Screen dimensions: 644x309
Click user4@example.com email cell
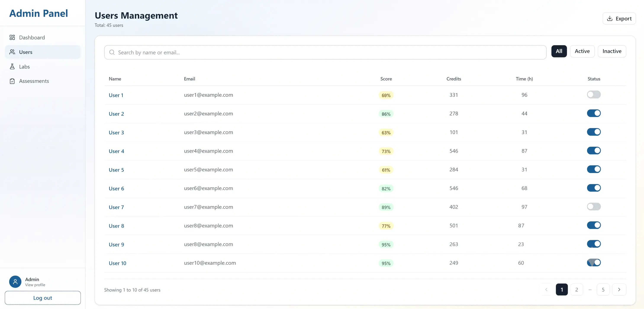pyautogui.click(x=209, y=151)
